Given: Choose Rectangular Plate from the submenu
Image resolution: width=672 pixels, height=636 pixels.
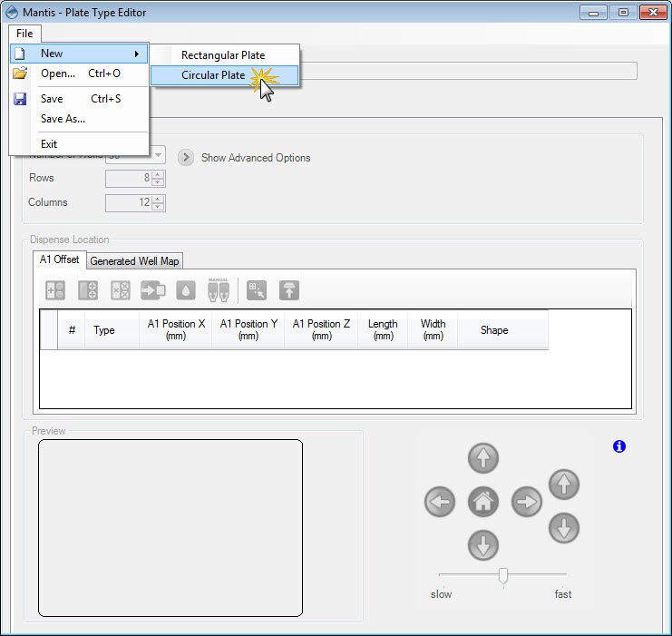Looking at the screenshot, I should (x=225, y=55).
